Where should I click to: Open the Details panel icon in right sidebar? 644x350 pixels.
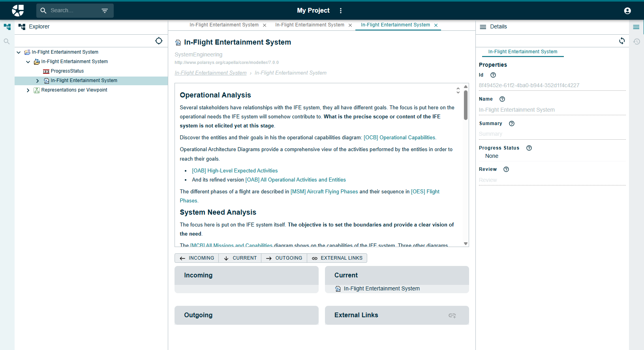[636, 27]
